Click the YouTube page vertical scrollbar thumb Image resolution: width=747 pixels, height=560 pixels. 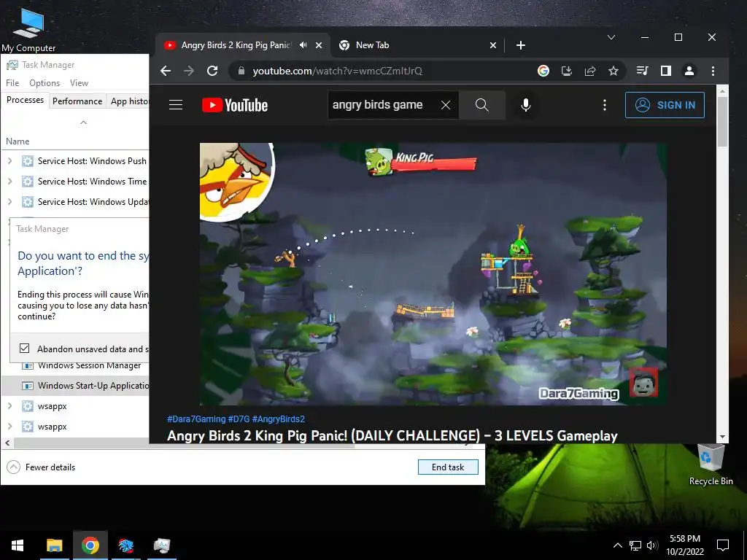[x=722, y=122]
